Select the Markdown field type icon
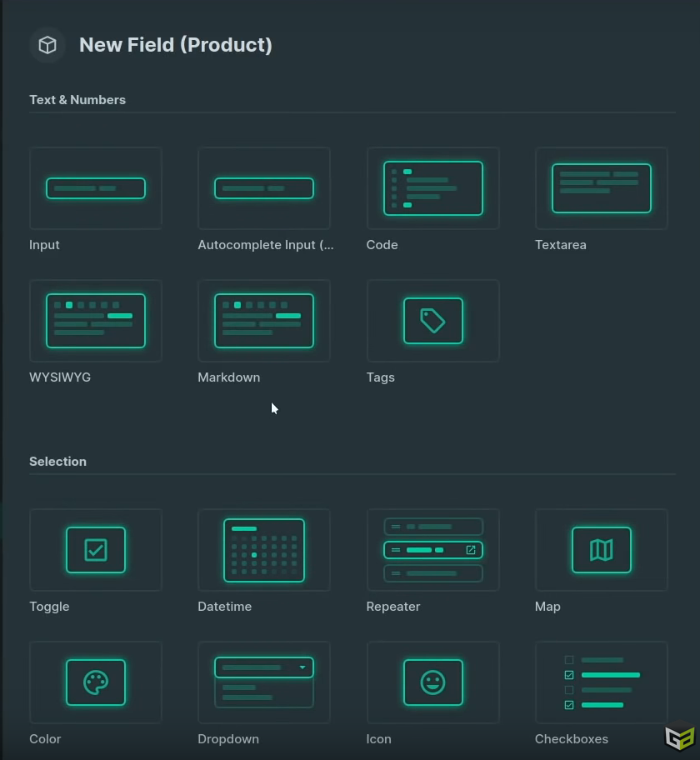700x760 pixels. (x=264, y=320)
